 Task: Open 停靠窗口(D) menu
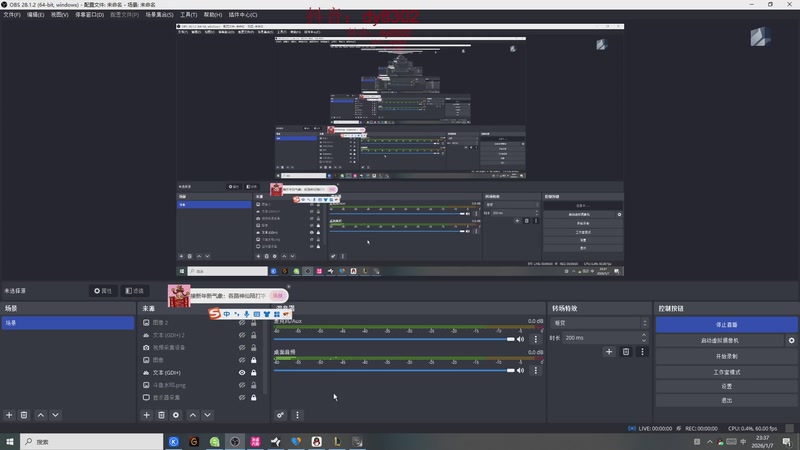coord(89,15)
